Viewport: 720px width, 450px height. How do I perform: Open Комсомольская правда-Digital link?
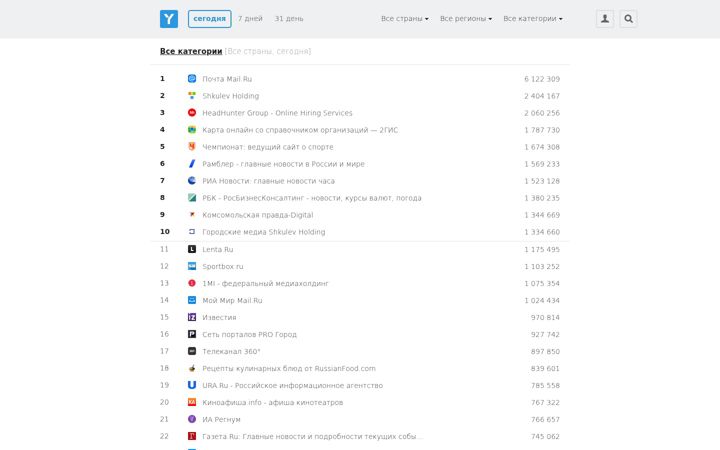pos(258,215)
